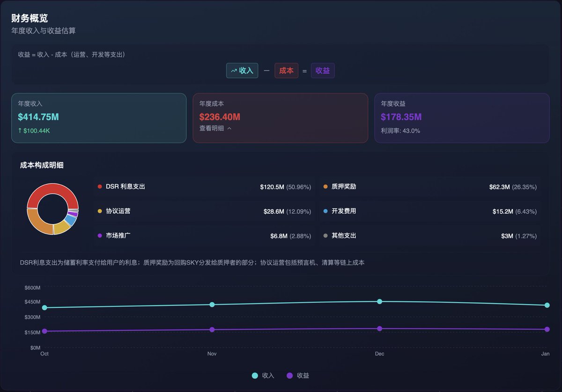Click the red segment of donut chart
The image size is (562, 392).
point(52,188)
